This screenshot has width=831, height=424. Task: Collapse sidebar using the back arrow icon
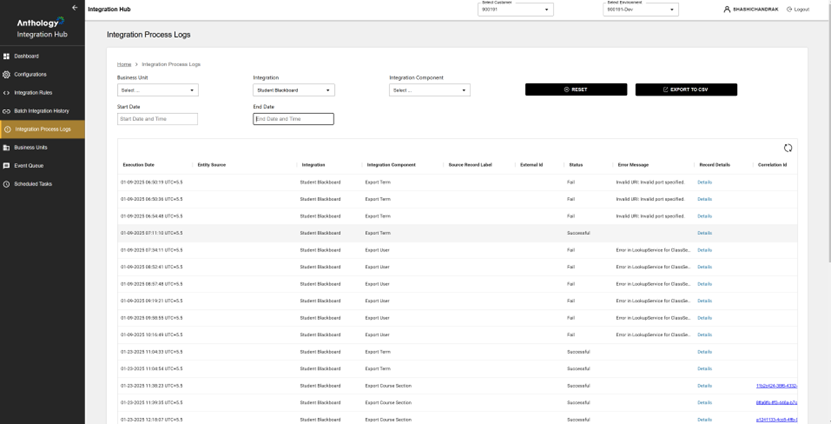pyautogui.click(x=75, y=7)
